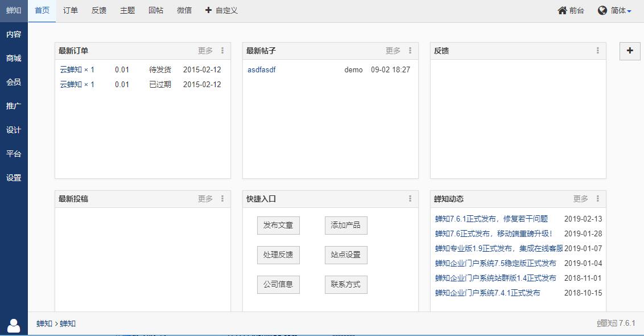Click the 联系方式 button
The height and width of the screenshot is (336, 644).
(346, 285)
